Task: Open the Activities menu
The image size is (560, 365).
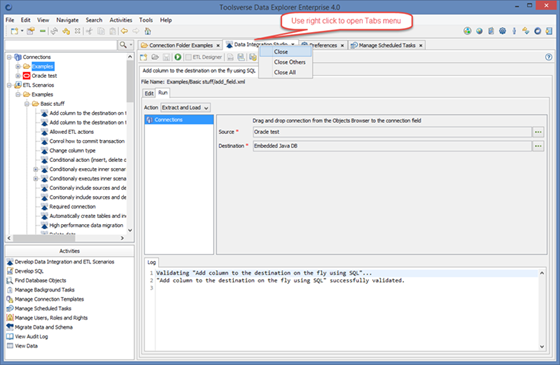Action: pos(121,20)
